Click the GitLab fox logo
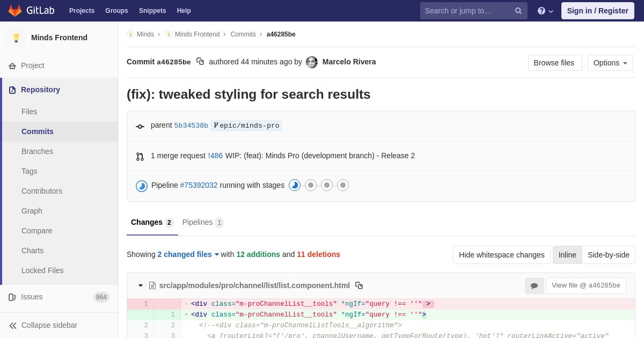This screenshot has width=644, height=338. coord(15,11)
